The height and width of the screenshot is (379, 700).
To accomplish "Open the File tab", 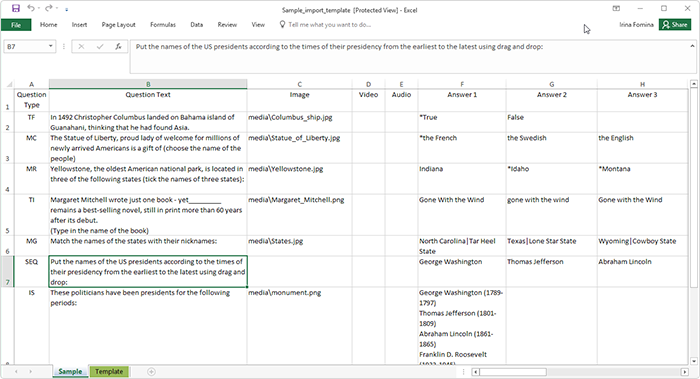I will pos(16,25).
